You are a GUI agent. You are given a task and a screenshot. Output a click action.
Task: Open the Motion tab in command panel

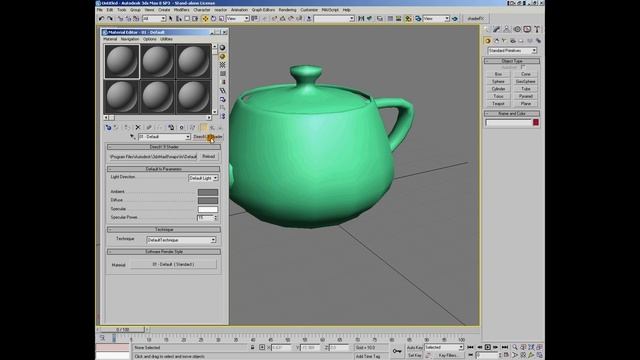(517, 29)
